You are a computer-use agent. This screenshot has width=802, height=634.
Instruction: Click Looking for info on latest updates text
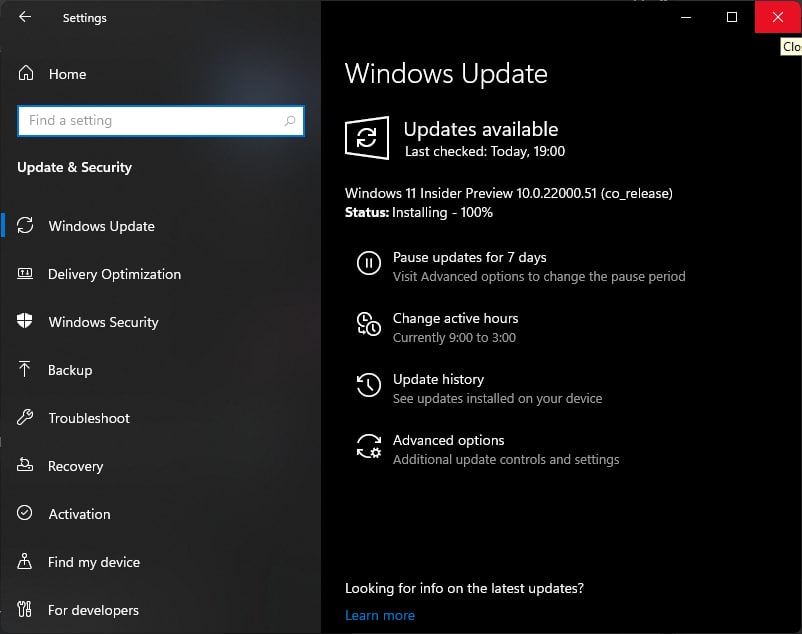click(464, 588)
